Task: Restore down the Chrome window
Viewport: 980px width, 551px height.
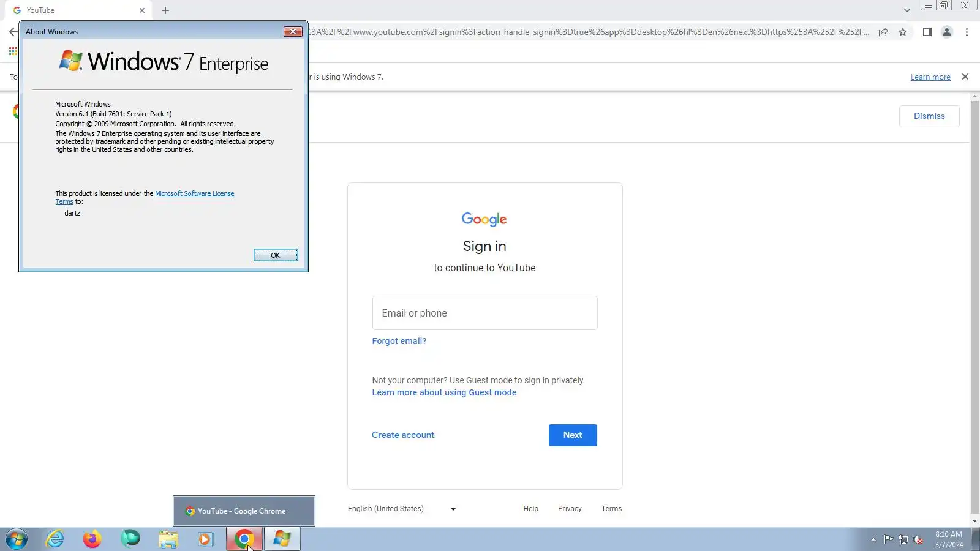Action: (944, 6)
